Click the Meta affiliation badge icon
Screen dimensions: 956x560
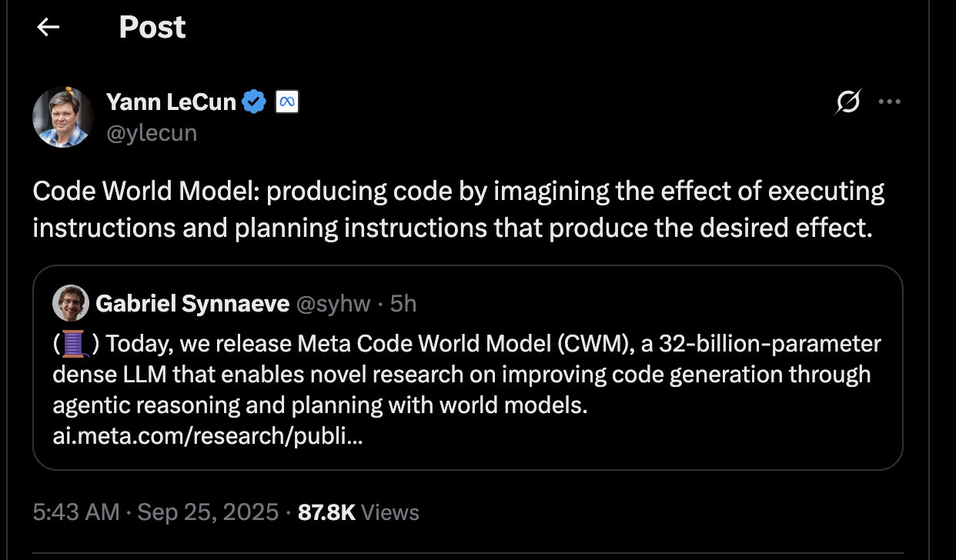pyautogui.click(x=287, y=102)
